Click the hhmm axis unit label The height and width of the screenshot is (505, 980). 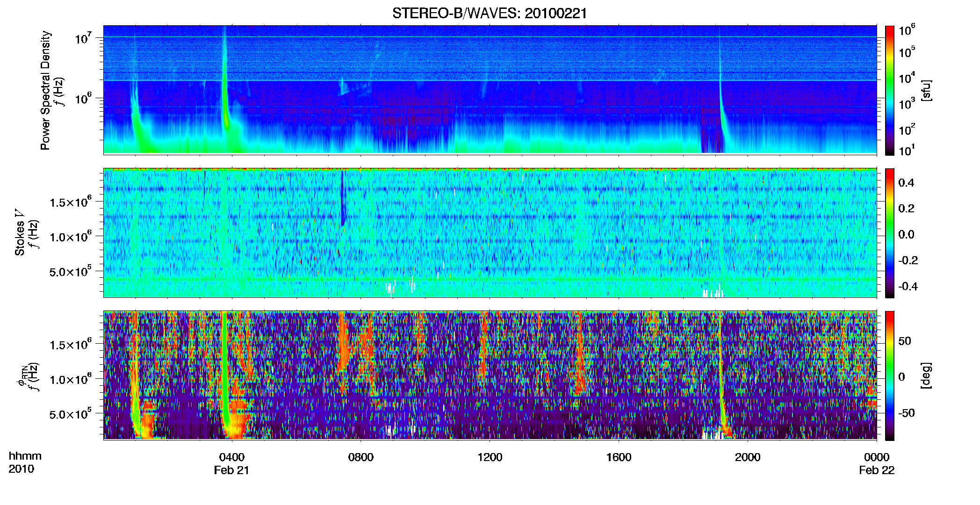[25, 456]
